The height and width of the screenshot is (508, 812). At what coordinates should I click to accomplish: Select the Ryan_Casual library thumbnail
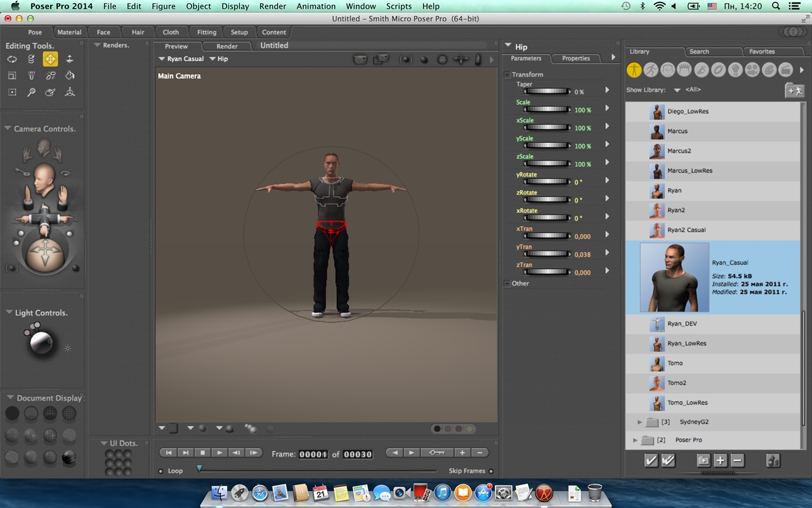(674, 277)
